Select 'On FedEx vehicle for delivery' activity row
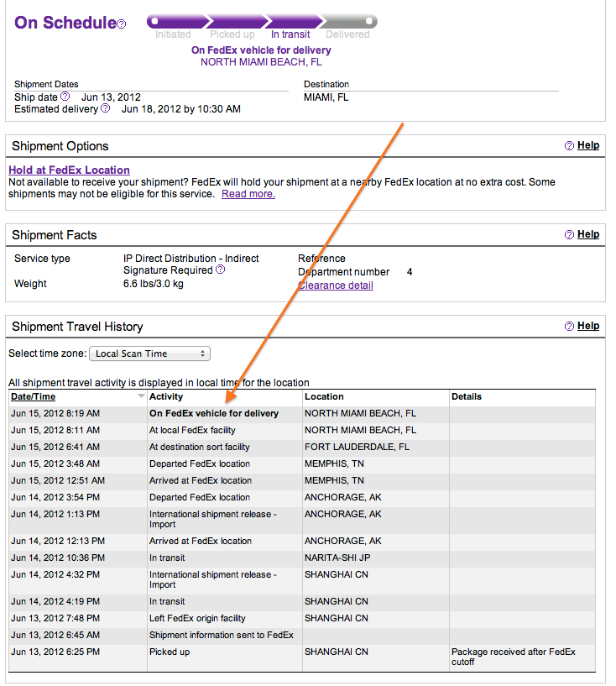The width and height of the screenshot is (616, 686). (301, 413)
